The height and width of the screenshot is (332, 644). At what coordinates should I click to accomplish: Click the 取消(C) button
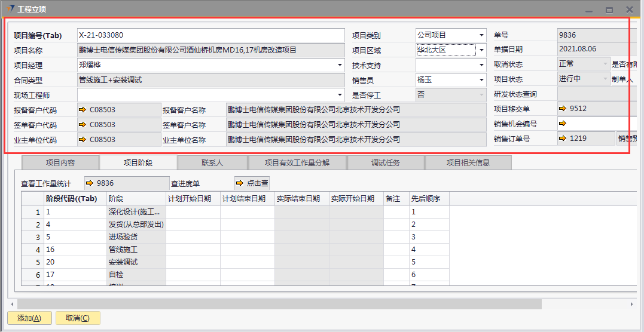click(x=78, y=318)
